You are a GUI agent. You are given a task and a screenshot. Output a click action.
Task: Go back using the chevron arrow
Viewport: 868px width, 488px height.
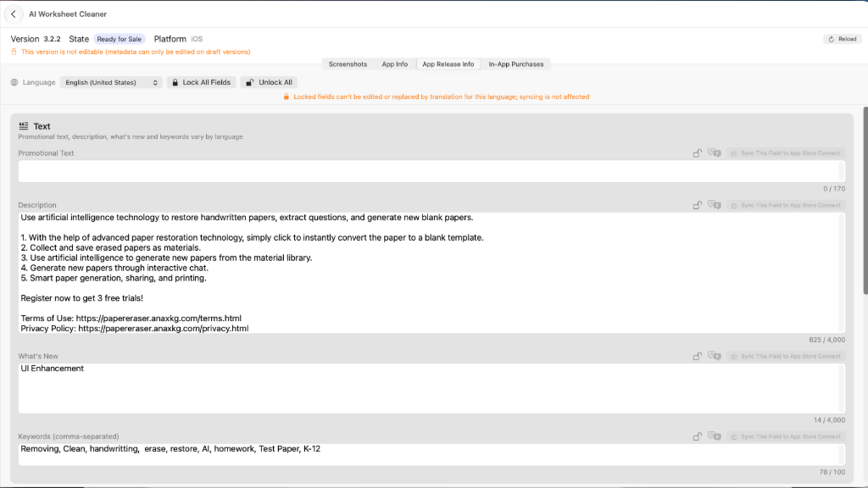(x=14, y=14)
